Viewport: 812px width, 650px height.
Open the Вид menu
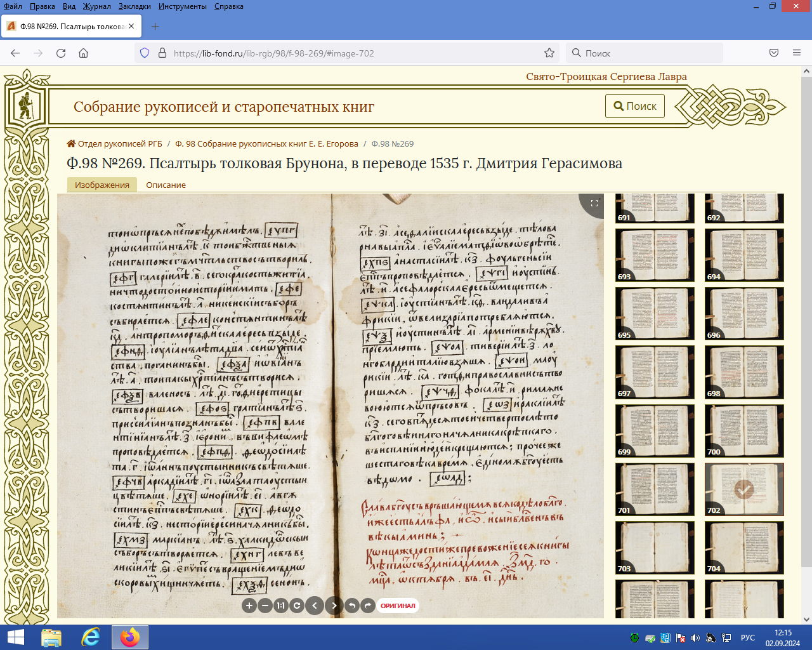pyautogui.click(x=69, y=6)
